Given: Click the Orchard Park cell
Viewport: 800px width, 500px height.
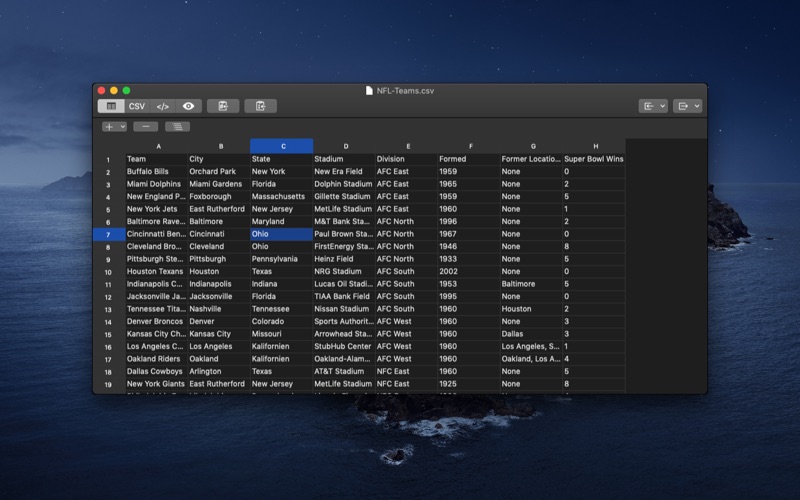Looking at the screenshot, I should [x=219, y=171].
